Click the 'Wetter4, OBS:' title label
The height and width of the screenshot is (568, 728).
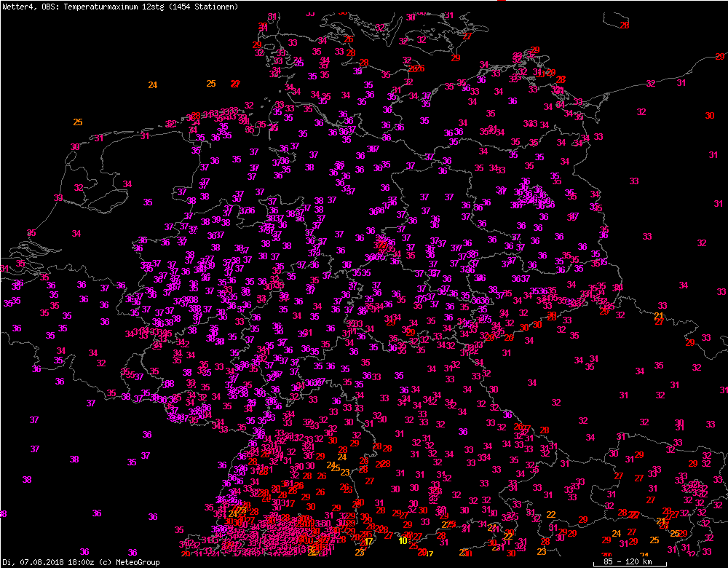pos(31,7)
